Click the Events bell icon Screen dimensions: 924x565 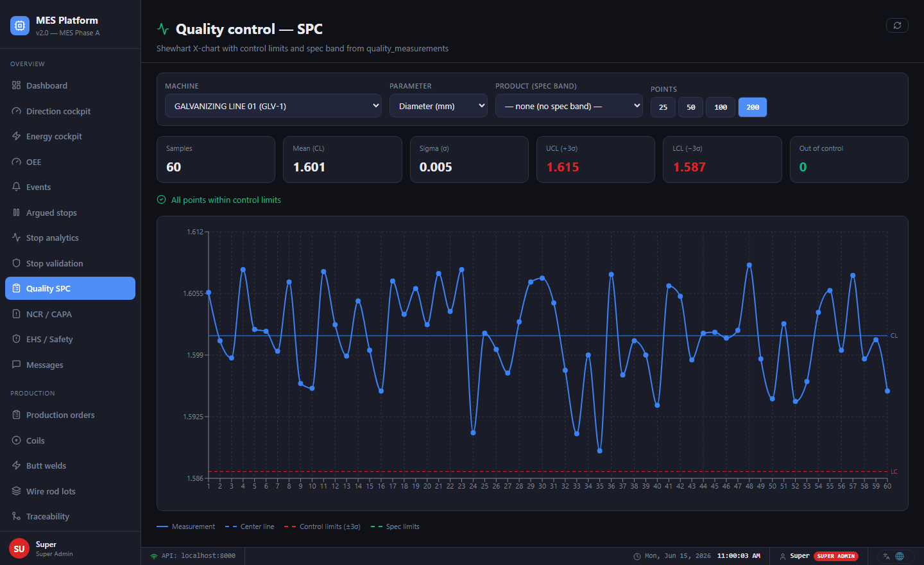16,187
